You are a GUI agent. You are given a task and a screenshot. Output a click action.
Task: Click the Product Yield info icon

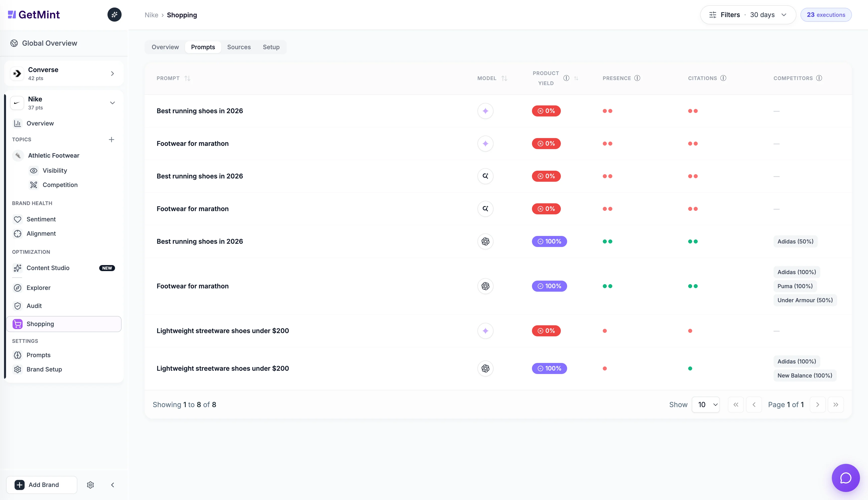click(x=566, y=78)
